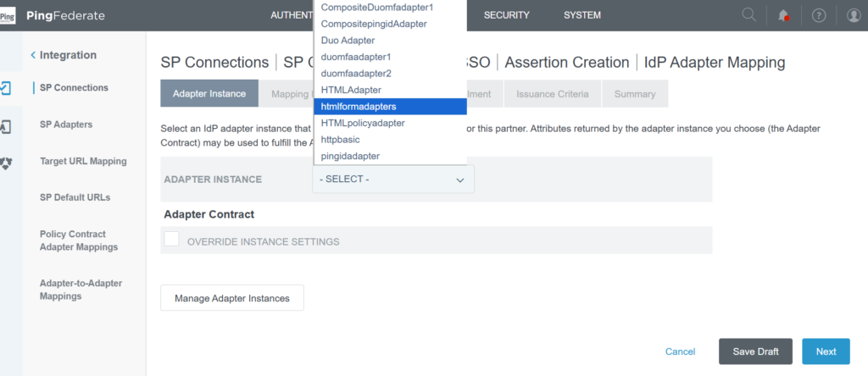Click Assertion Creation breadcrumb title
Screen dimensions: 868x376
tap(567, 63)
